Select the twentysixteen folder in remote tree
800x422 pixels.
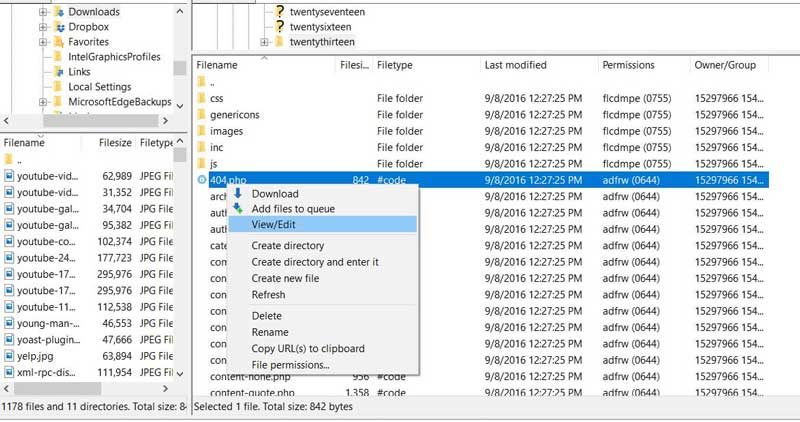click(x=322, y=26)
